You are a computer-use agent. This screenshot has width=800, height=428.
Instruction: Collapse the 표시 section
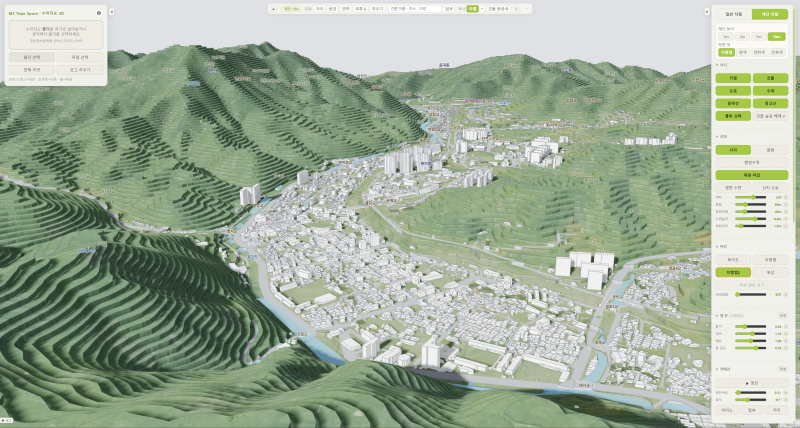(x=722, y=65)
